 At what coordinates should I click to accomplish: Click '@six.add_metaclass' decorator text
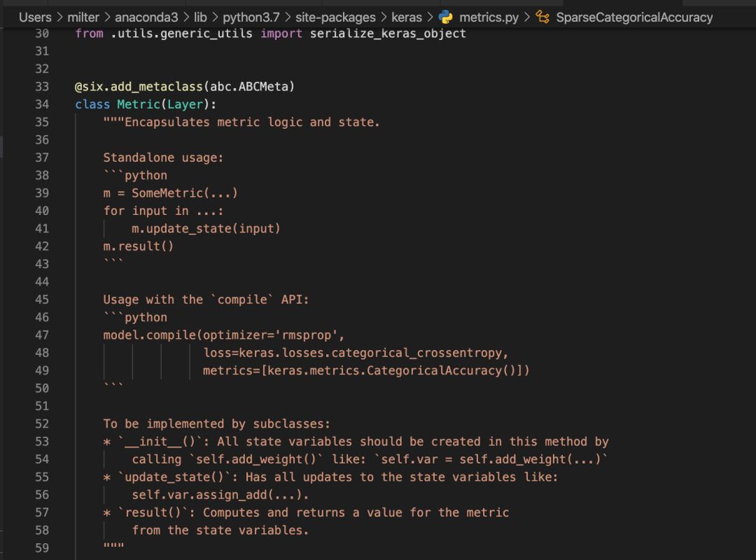pos(139,86)
